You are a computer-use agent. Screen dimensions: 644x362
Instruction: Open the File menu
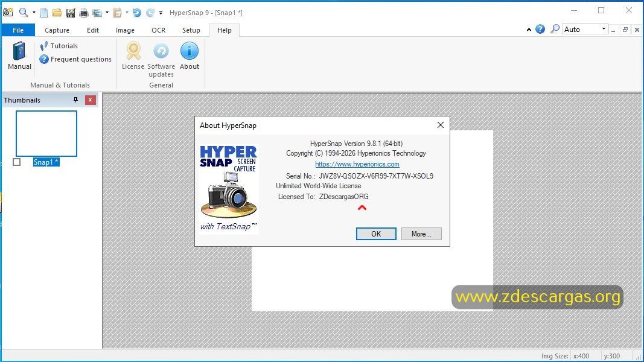18,30
